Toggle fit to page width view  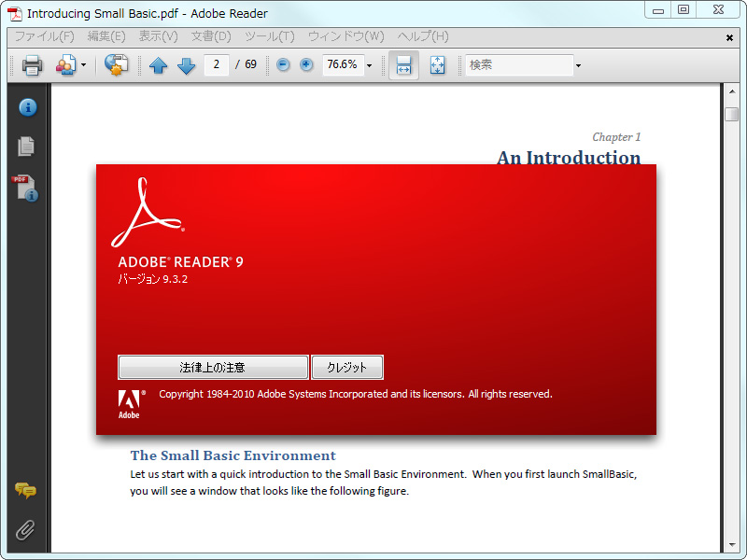[403, 65]
